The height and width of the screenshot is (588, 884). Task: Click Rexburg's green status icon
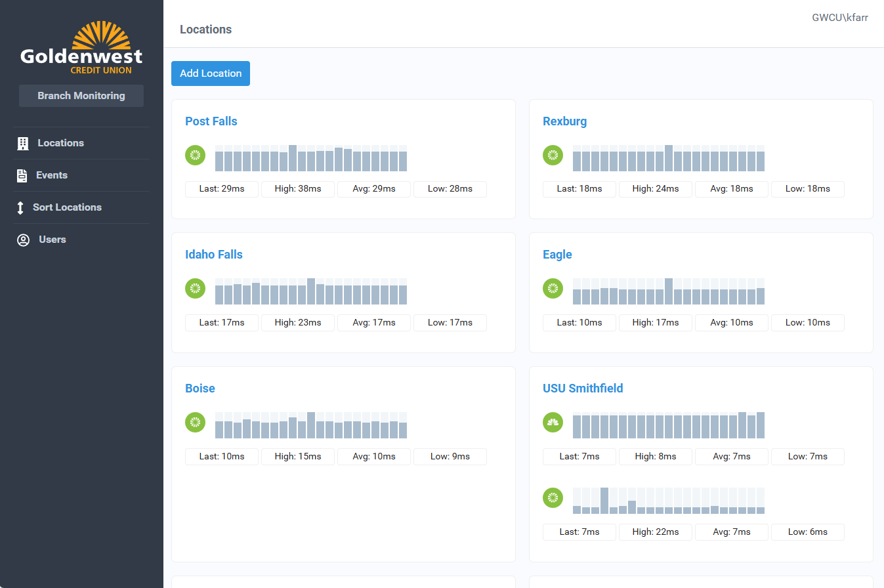tap(553, 155)
